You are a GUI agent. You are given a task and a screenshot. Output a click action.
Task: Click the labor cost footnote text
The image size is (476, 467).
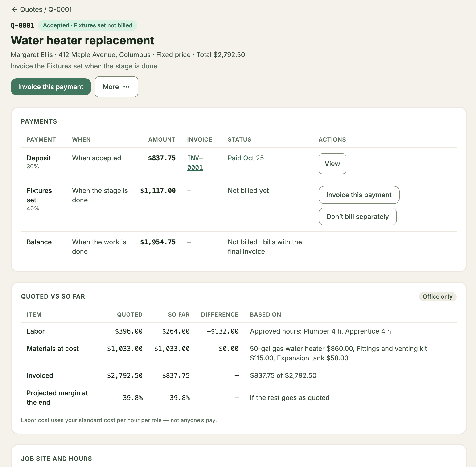point(119,420)
